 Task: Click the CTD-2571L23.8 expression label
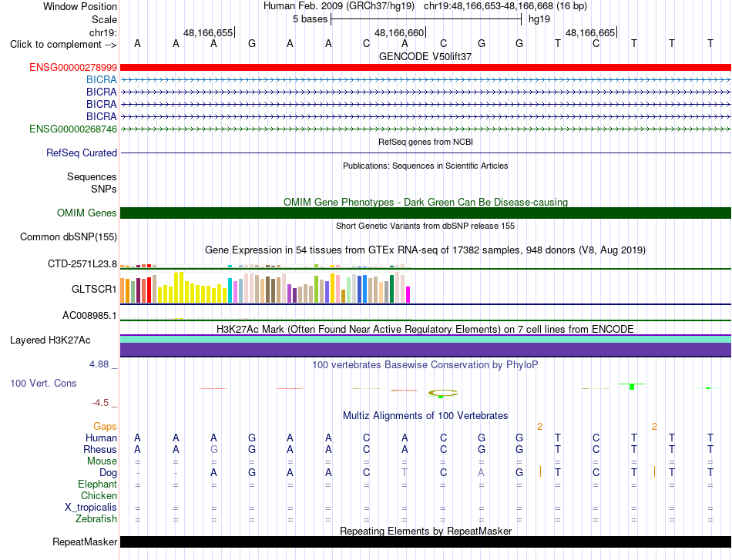[82, 263]
